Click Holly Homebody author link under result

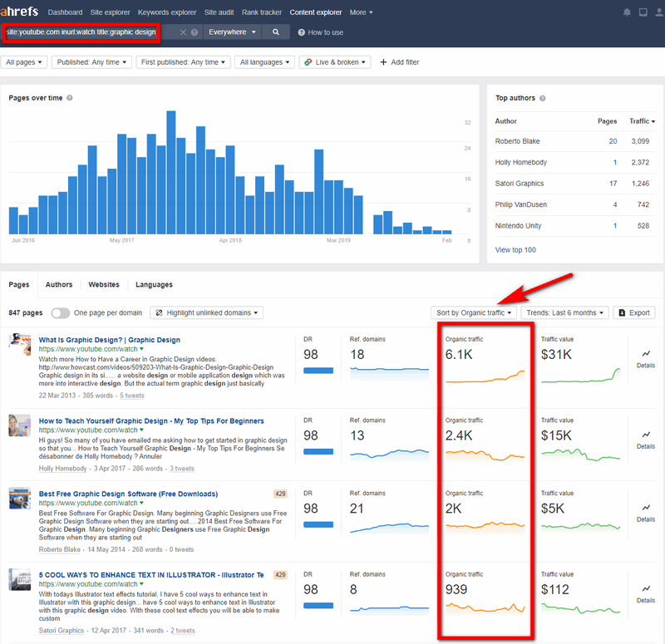63,469
